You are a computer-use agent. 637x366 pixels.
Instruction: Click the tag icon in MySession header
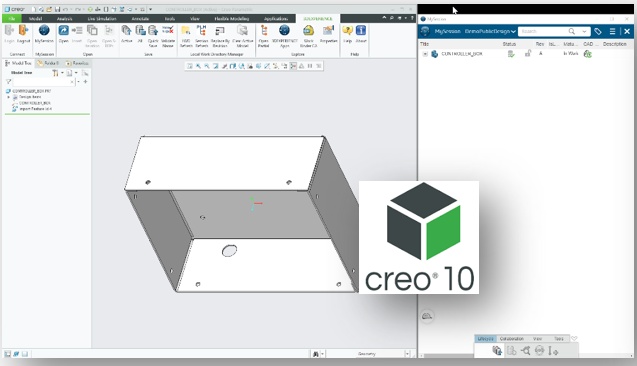click(598, 31)
